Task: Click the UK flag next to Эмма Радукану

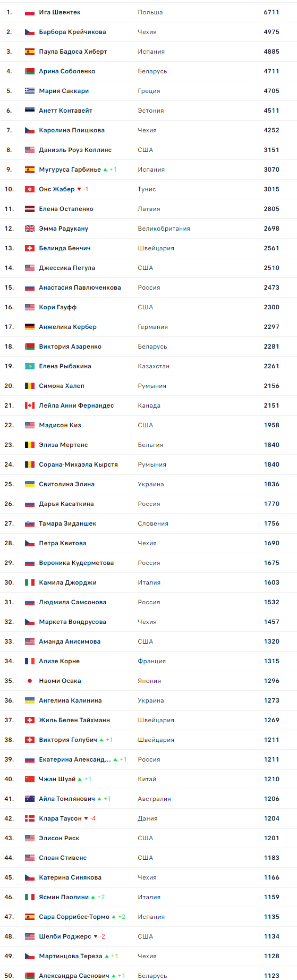Action: pos(30,229)
